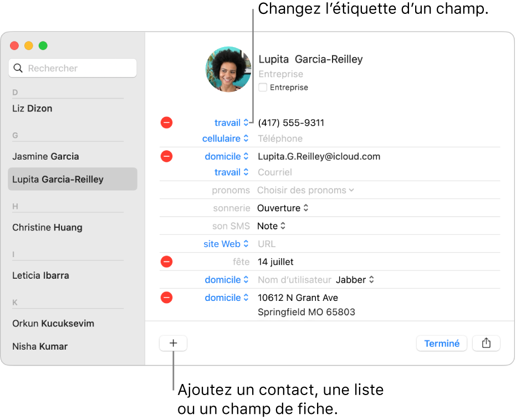The width and height of the screenshot is (516, 420).
Task: Close the Contacts window
Action: [14, 46]
